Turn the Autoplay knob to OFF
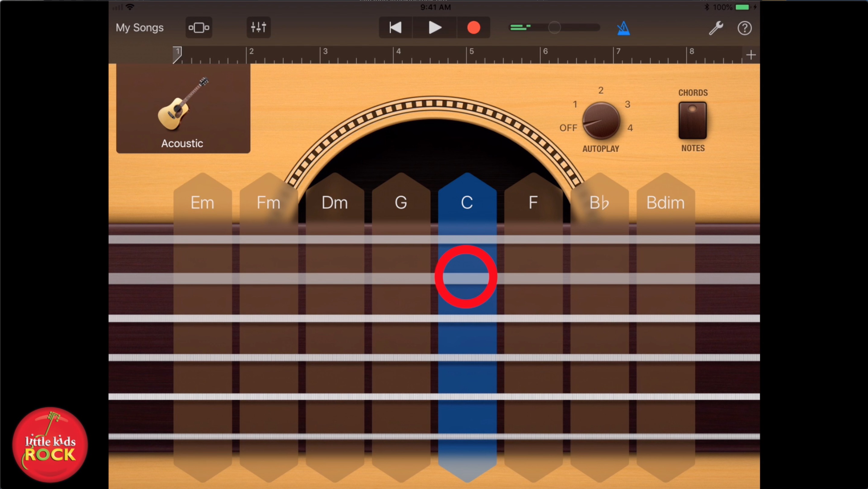 click(568, 128)
